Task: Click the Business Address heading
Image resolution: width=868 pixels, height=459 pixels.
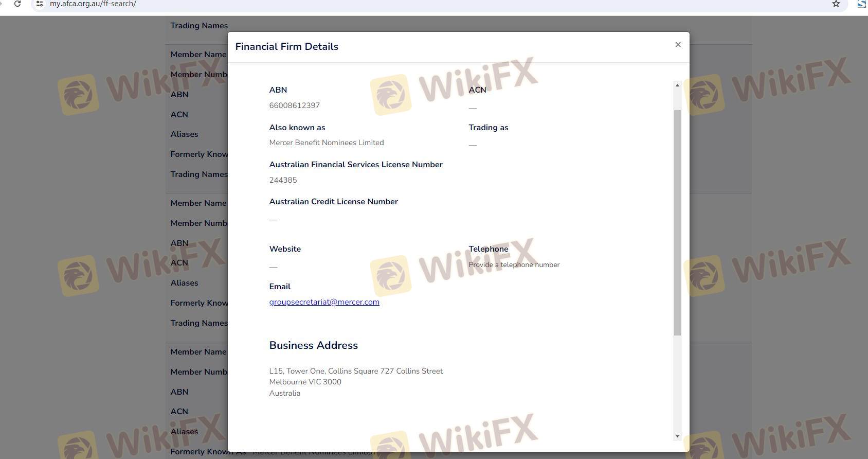Action: click(314, 345)
